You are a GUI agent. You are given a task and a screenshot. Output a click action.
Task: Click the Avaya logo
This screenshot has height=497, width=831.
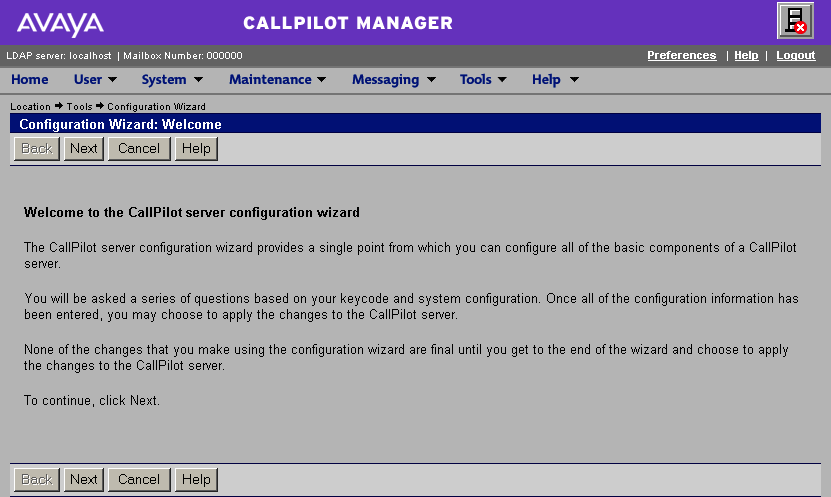60,24
